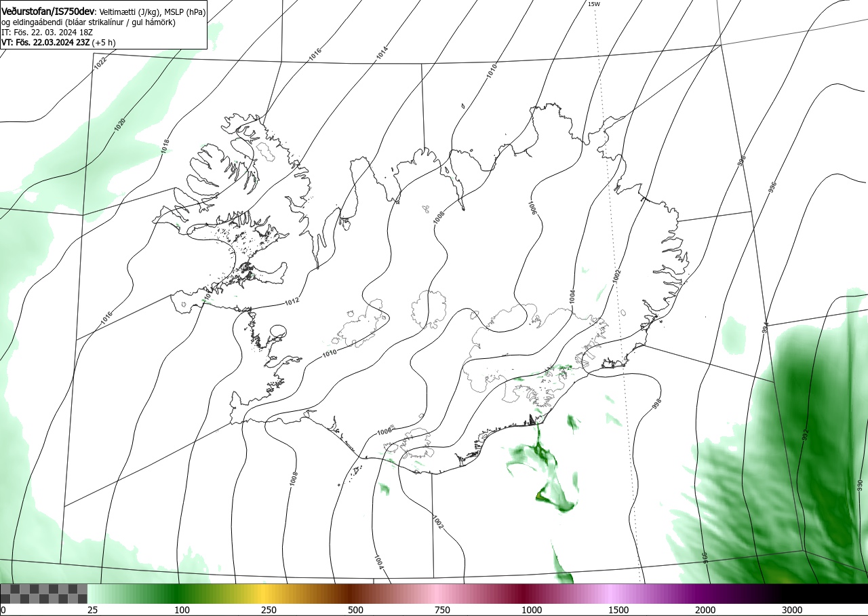
Task: Click the 'VT: Fös. 22.03.2024 23Z (+5 h)' line
Action: (58, 42)
